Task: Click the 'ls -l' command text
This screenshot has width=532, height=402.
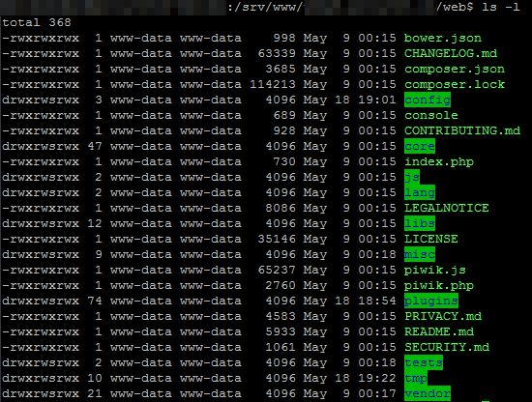Action: click(500, 7)
